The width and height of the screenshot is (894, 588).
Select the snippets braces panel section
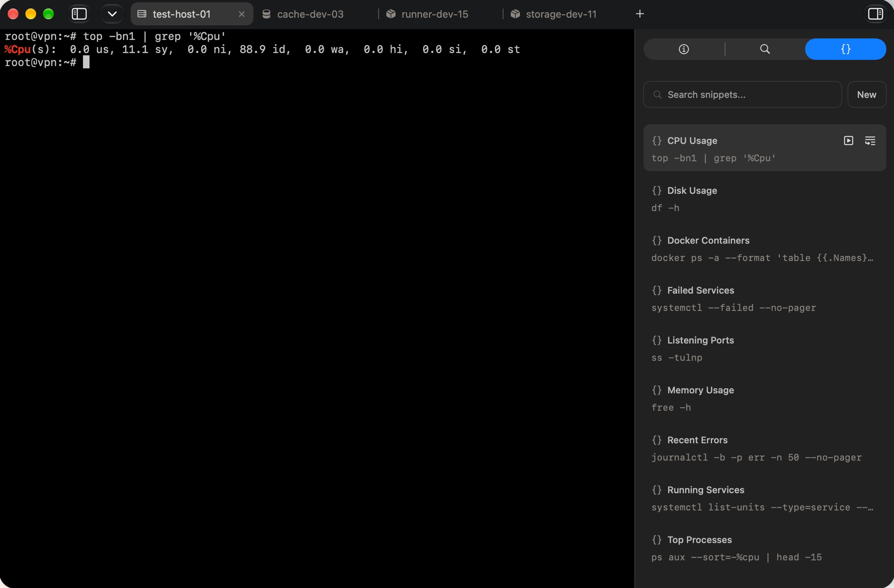[x=846, y=49]
